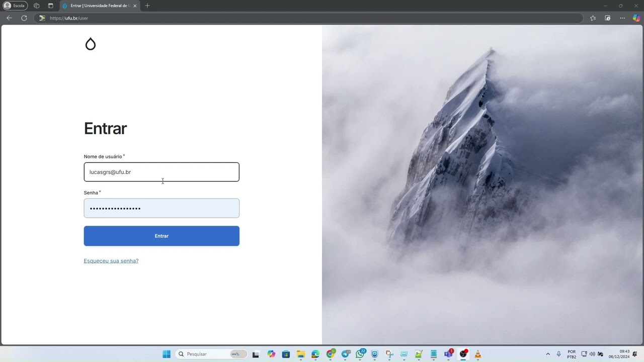Open the notifications bell icon
The height and width of the screenshot is (362, 644).
pos(635,354)
